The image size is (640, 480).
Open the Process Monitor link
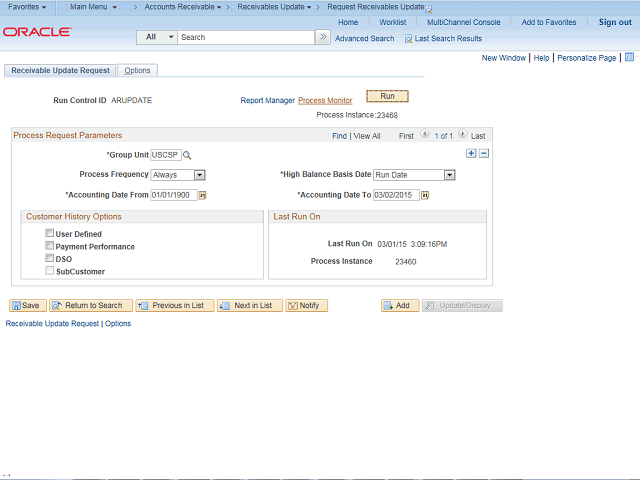tap(325, 100)
